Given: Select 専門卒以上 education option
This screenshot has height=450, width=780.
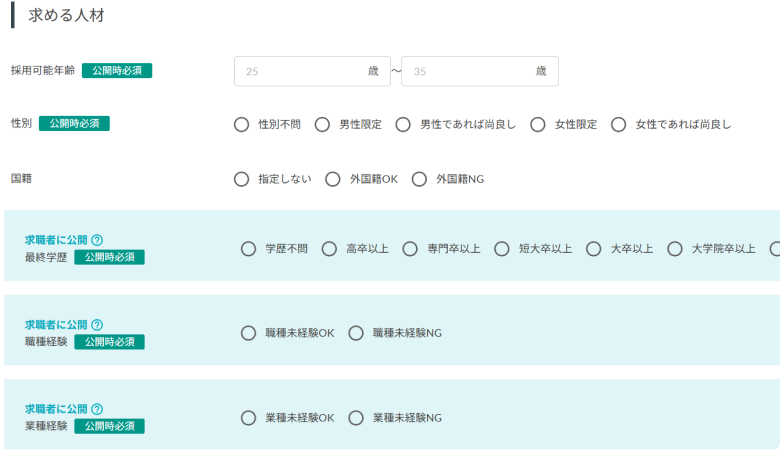Looking at the screenshot, I should point(410,249).
